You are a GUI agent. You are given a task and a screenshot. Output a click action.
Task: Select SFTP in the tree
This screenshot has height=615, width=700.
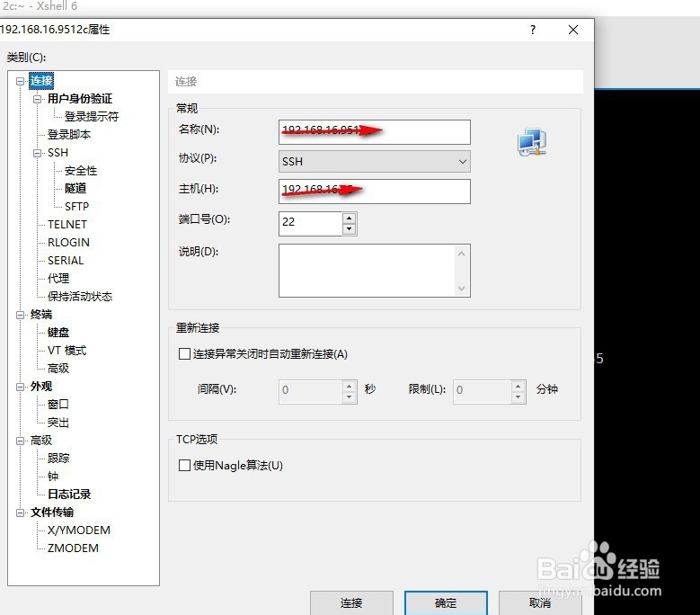click(x=76, y=206)
